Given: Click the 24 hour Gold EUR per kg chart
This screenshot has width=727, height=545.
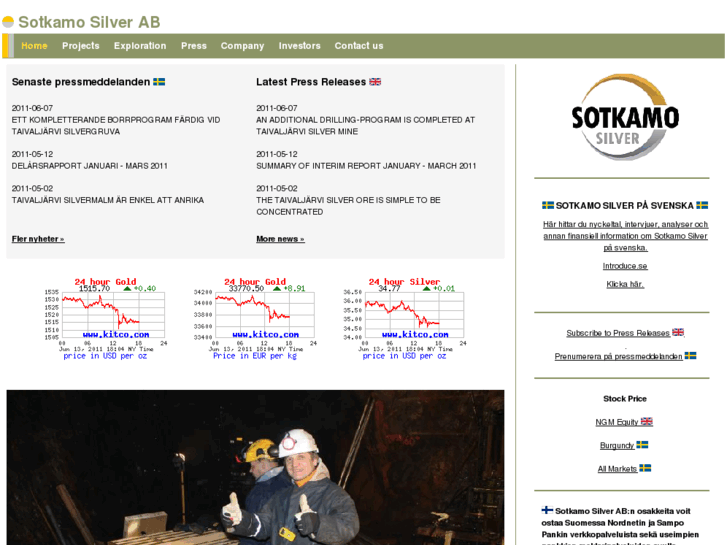Looking at the screenshot, I should tap(255, 319).
